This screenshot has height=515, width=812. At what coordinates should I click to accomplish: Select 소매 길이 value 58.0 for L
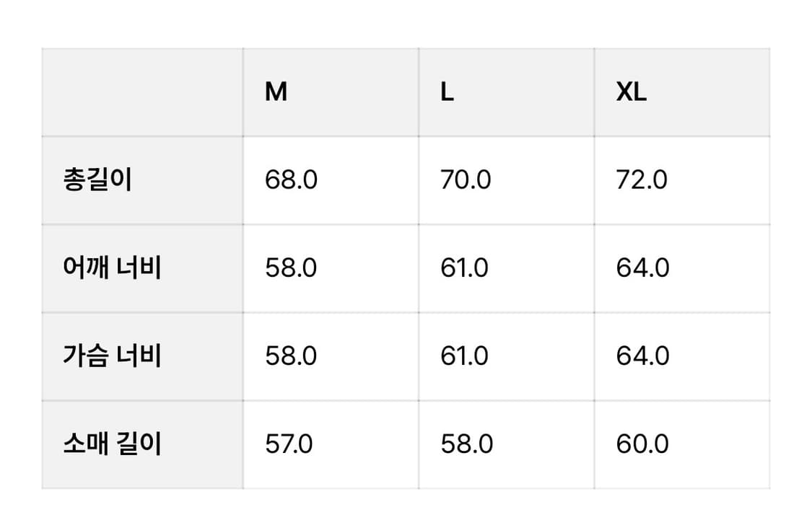pyautogui.click(x=466, y=444)
